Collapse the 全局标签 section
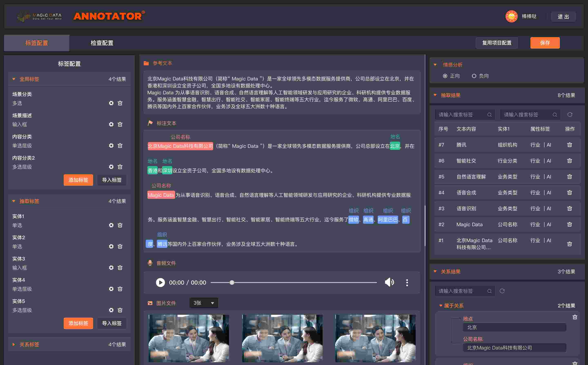The width and height of the screenshot is (588, 365). [14, 79]
